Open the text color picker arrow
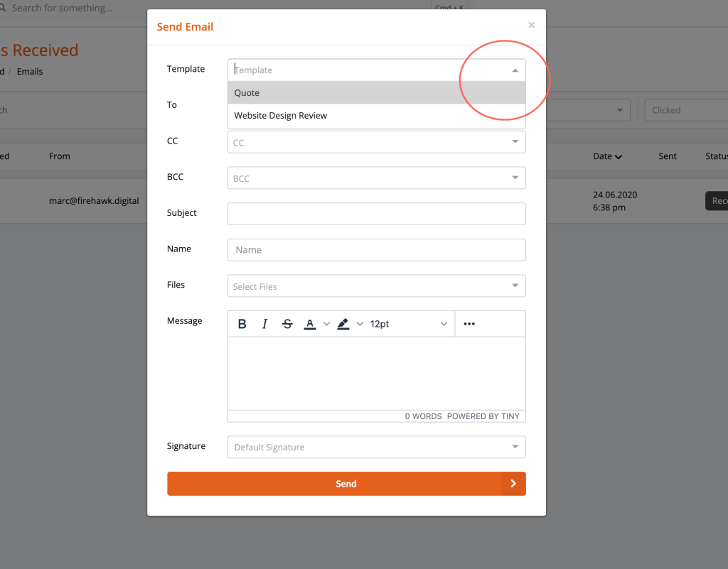 (326, 324)
